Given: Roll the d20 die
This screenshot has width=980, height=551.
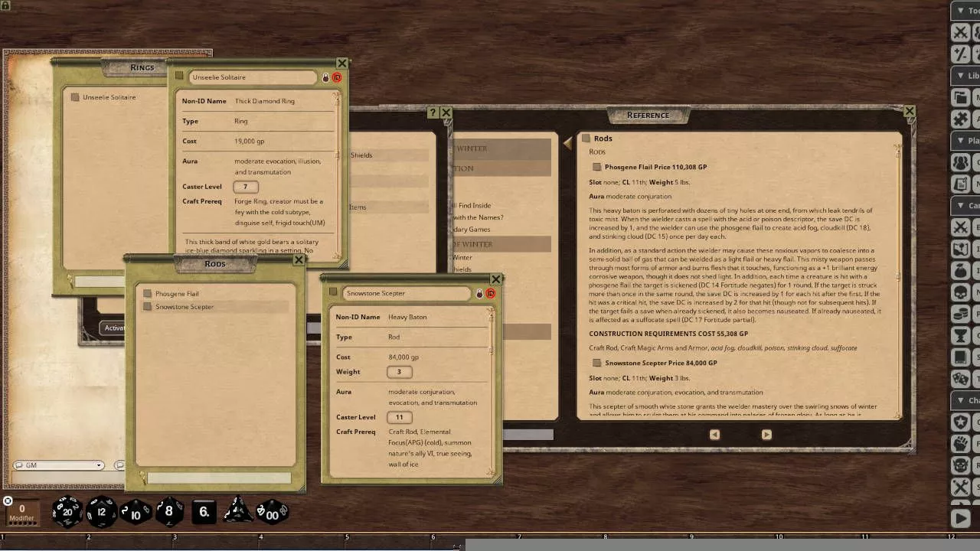Looking at the screenshot, I should tap(67, 511).
